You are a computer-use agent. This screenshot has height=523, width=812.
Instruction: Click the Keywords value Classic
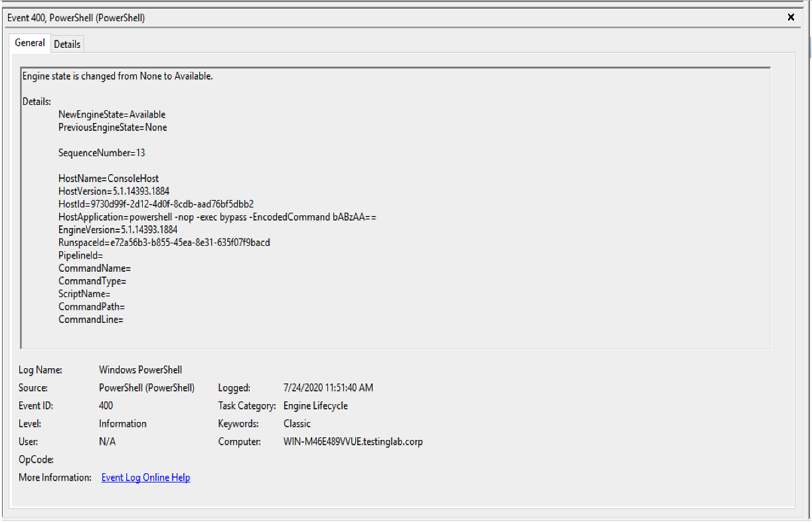tap(297, 423)
